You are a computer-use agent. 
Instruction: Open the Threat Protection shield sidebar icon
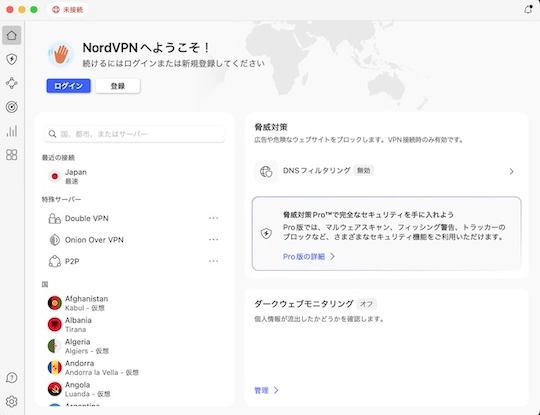click(12, 59)
